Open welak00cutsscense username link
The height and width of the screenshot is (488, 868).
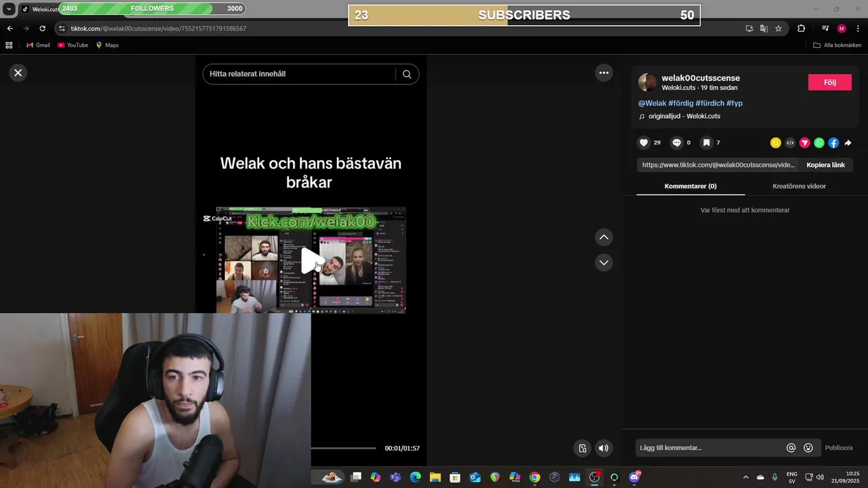[701, 78]
